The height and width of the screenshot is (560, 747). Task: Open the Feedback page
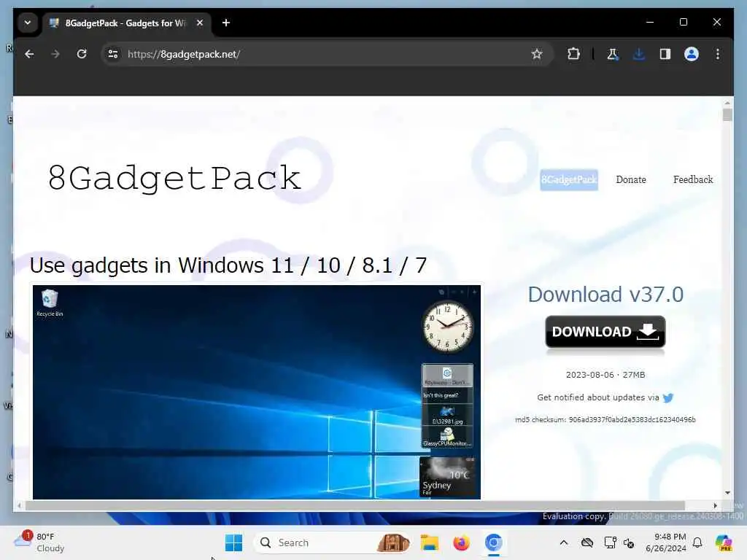(x=693, y=180)
